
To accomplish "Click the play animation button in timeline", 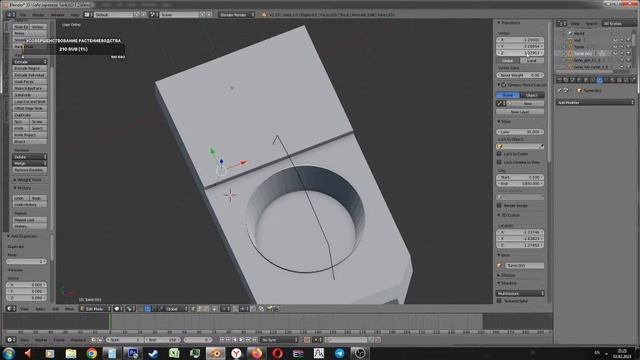I will pyautogui.click(x=241, y=340).
